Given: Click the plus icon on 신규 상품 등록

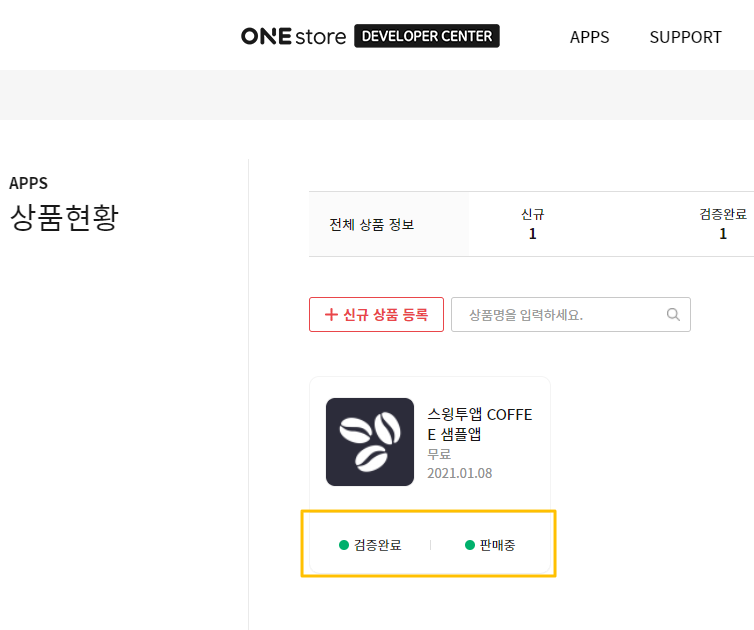Looking at the screenshot, I should coord(331,315).
